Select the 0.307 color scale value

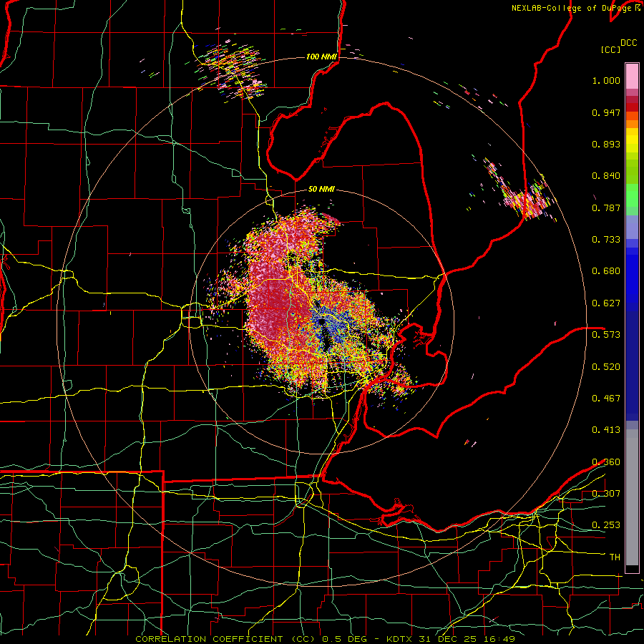[x=606, y=493]
